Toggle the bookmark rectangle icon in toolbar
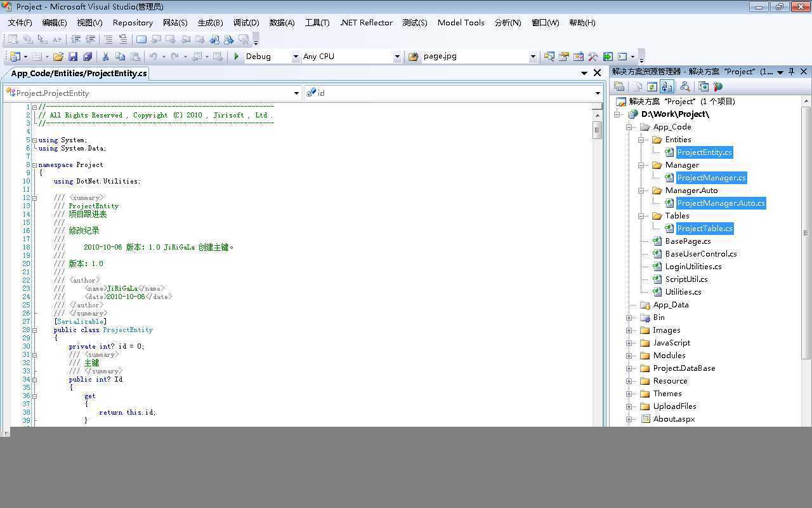Screen dimensions: 812x508 [141, 39]
